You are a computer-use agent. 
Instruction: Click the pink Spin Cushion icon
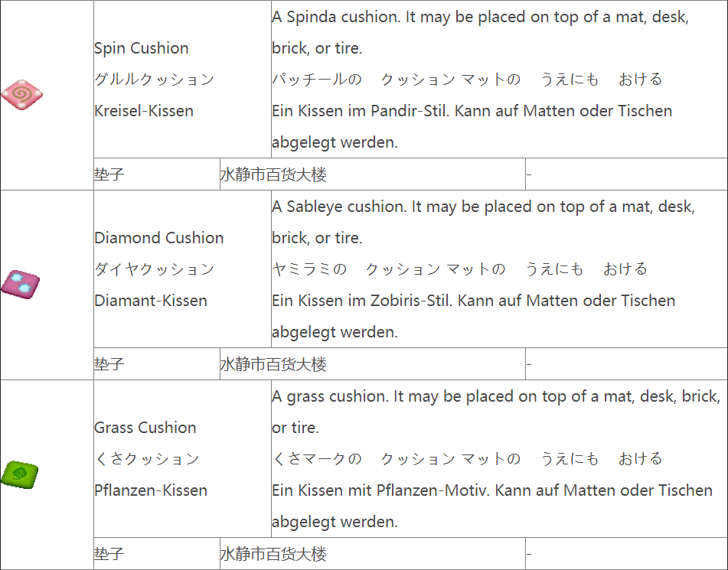pos(22,95)
